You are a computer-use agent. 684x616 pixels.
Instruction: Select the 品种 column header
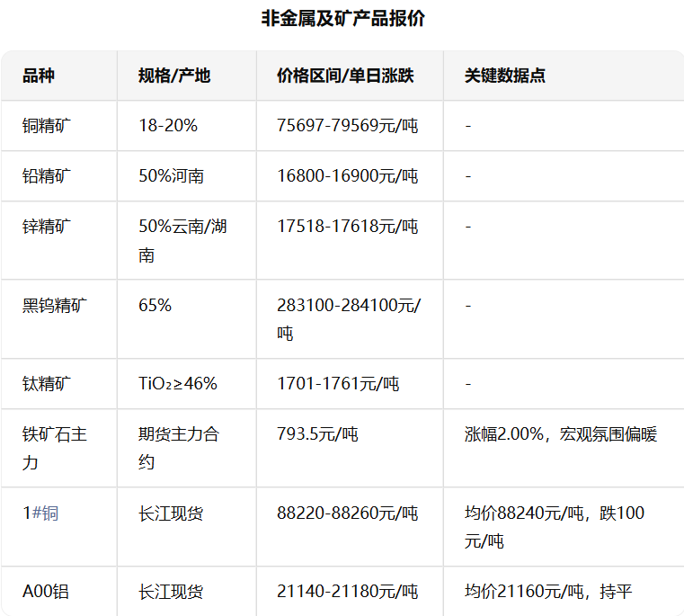(39, 76)
